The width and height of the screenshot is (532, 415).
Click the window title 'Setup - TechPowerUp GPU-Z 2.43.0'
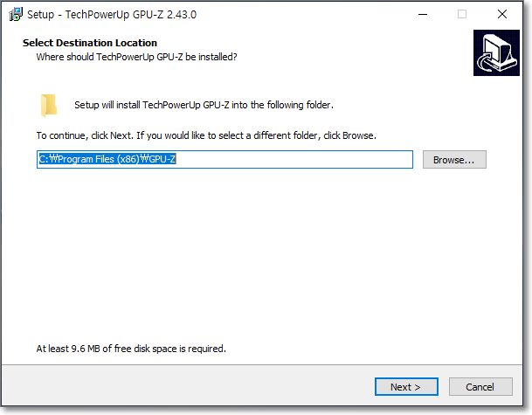tap(112, 15)
